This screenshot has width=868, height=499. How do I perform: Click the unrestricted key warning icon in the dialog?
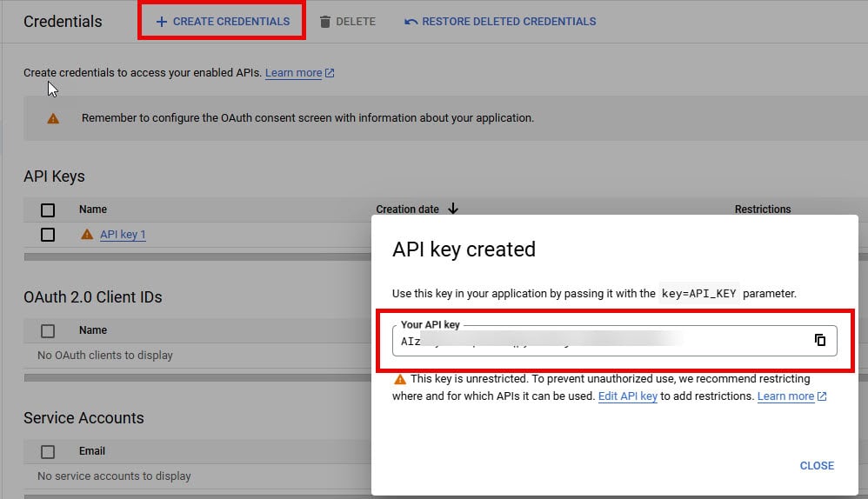[x=400, y=380]
